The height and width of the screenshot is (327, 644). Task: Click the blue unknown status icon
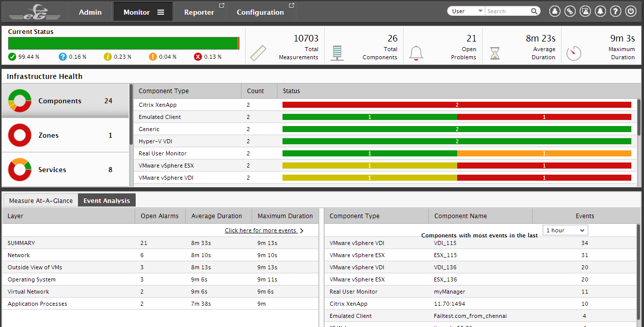[63, 57]
